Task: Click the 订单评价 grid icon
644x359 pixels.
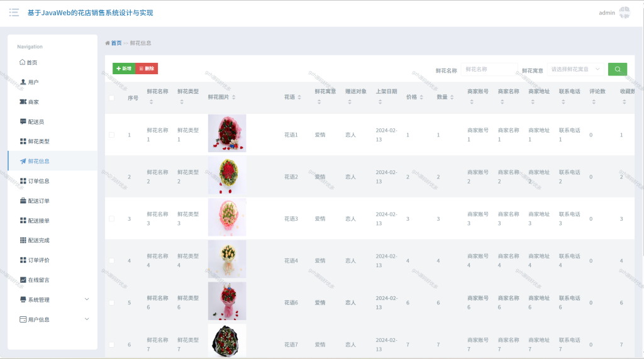Action: click(x=23, y=260)
